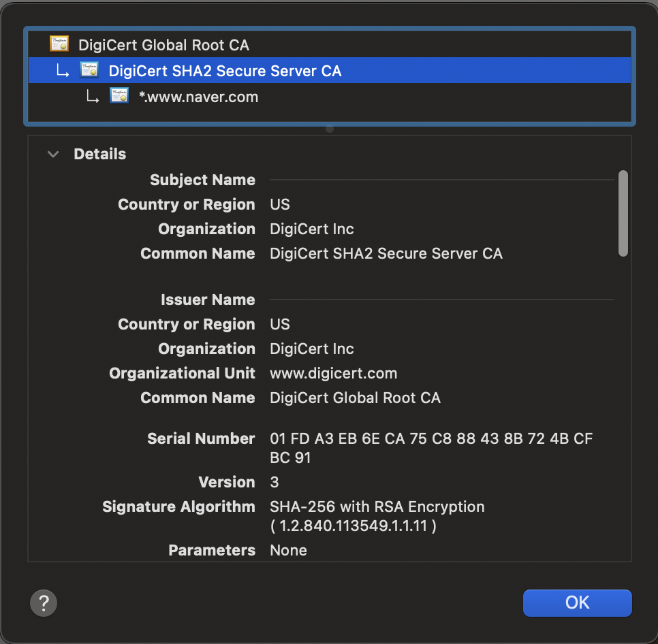Click the details pane vertical scrollbar thumb

click(623, 213)
